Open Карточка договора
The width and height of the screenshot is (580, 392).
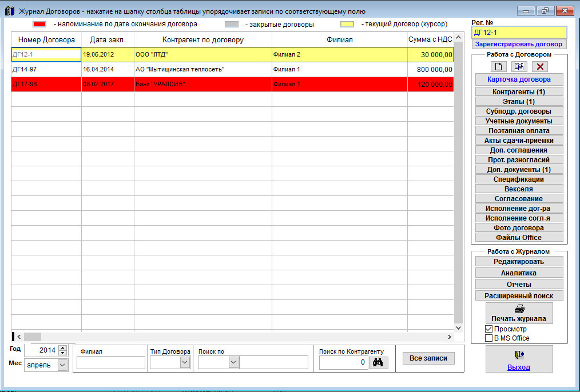coord(519,79)
